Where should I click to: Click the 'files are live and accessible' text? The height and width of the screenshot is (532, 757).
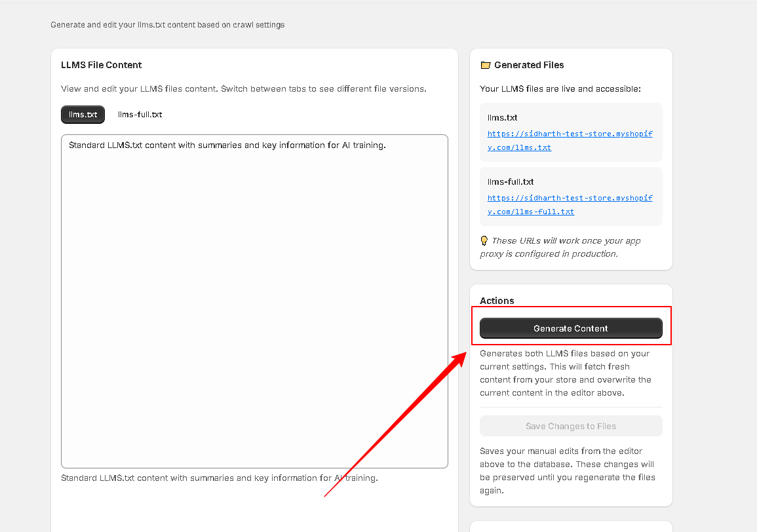click(560, 88)
